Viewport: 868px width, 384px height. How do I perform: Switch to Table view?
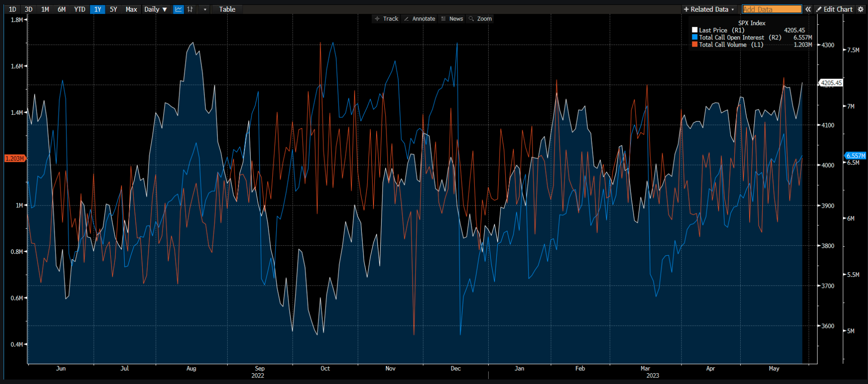click(x=227, y=9)
